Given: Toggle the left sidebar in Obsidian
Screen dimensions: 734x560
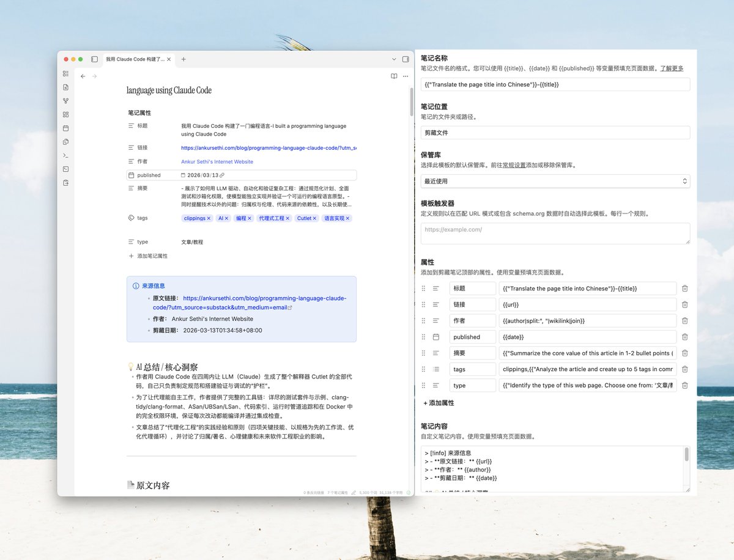Looking at the screenshot, I should tap(94, 59).
